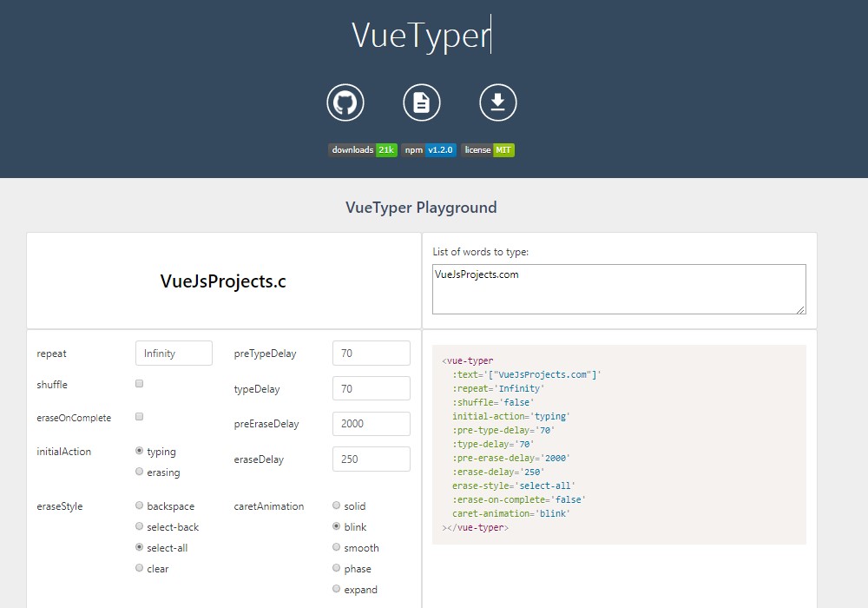Click the preTypeDelay option label
Viewport: 868px width, 608px height.
click(265, 354)
